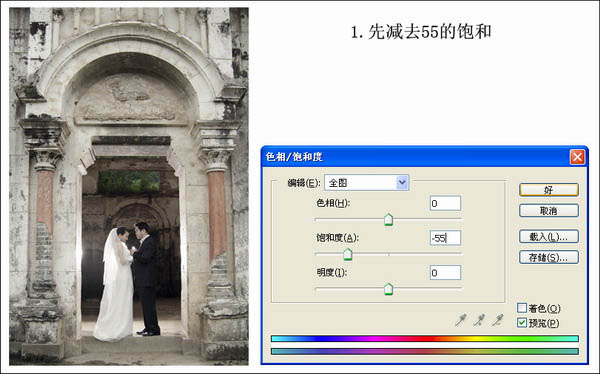
Task: Select the subtract-from-sample eyedropper (minus)
Action: pyautogui.click(x=497, y=320)
